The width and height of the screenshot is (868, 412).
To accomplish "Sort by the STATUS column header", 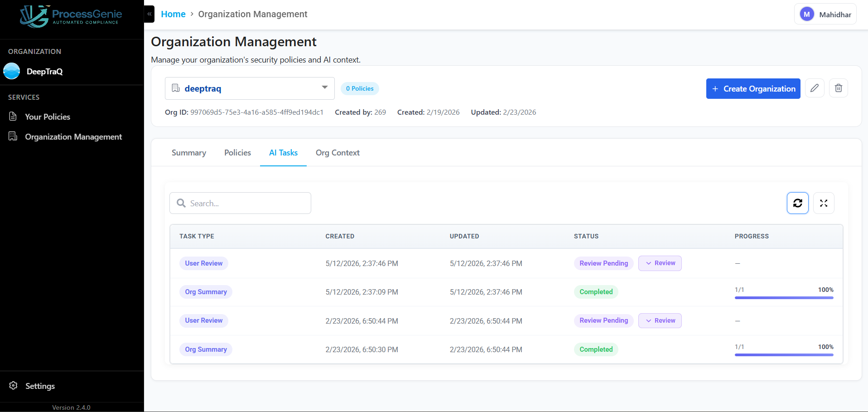I will [586, 236].
